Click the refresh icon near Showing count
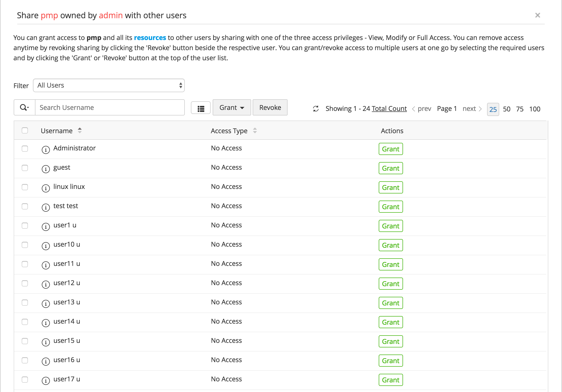Screen dimensions: 562x392 click(316, 109)
